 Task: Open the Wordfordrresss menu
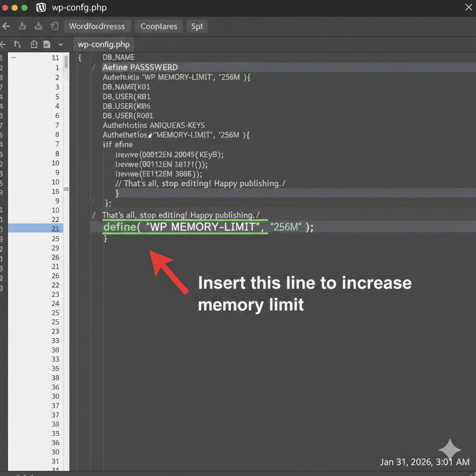(97, 26)
